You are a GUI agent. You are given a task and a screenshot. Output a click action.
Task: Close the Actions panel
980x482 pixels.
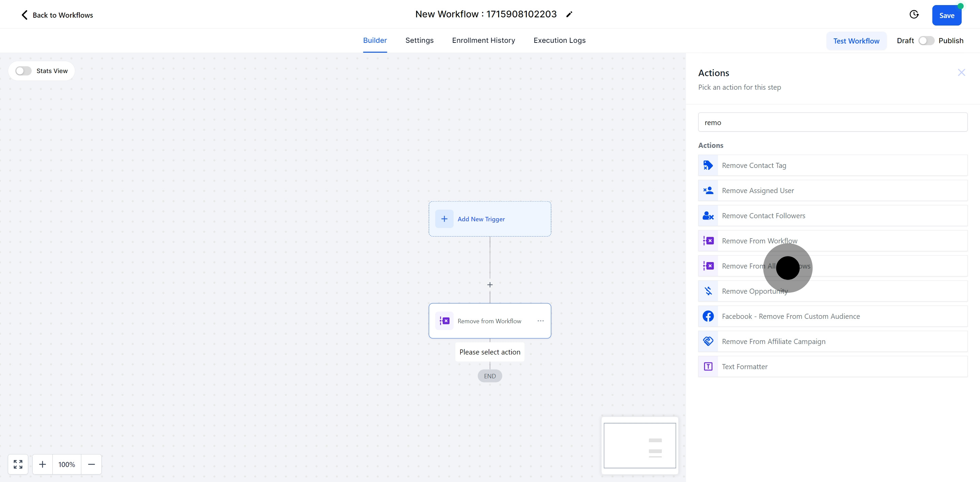961,73
